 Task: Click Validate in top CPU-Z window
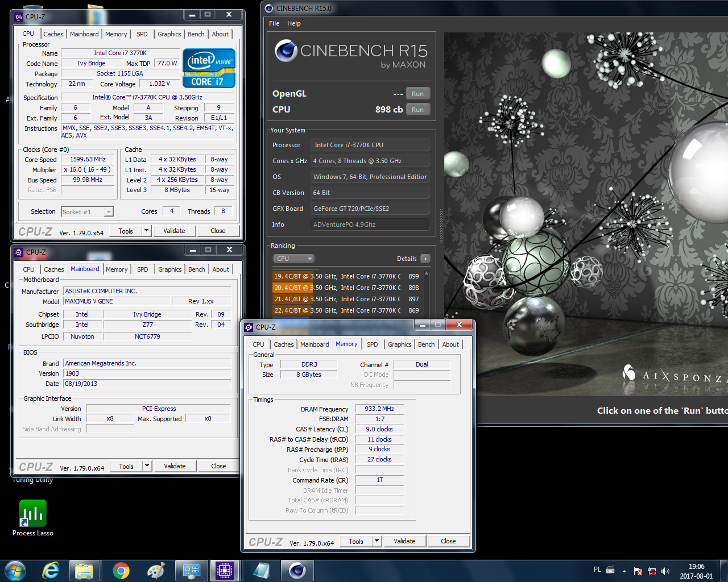click(x=174, y=231)
